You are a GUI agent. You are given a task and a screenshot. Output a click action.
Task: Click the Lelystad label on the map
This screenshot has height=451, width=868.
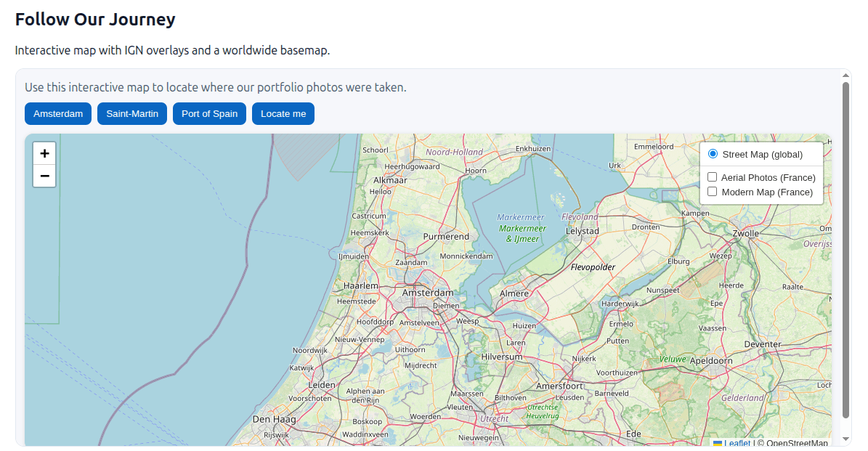tap(583, 231)
